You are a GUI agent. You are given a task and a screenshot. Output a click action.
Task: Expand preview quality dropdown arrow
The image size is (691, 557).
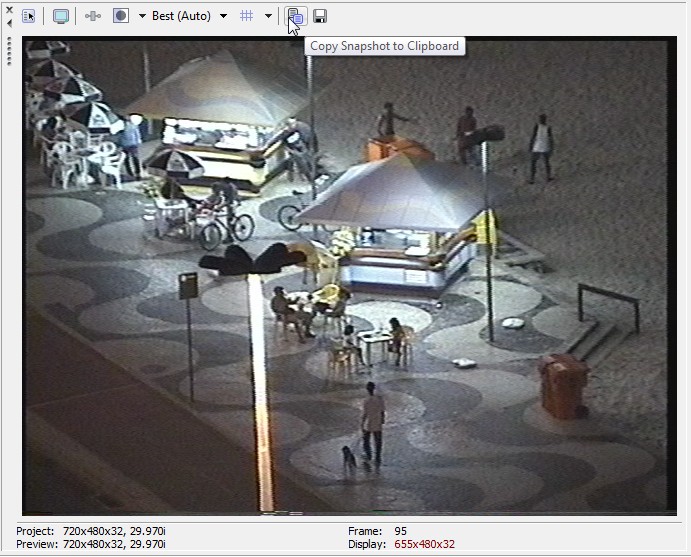pos(223,16)
